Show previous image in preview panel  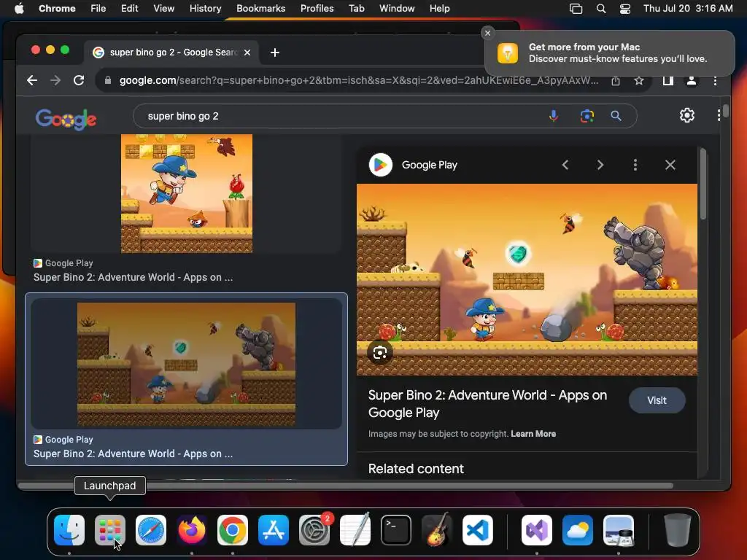tap(565, 165)
